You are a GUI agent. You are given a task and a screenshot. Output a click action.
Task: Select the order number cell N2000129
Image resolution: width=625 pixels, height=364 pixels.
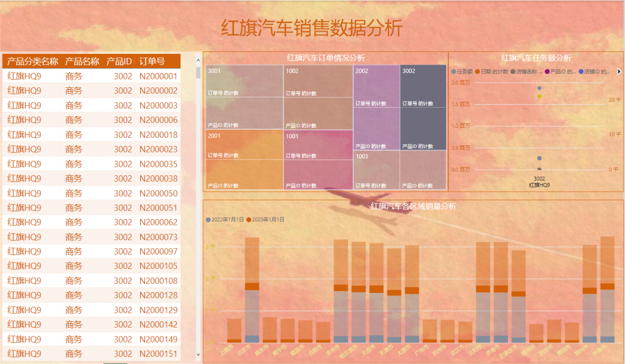(158, 310)
